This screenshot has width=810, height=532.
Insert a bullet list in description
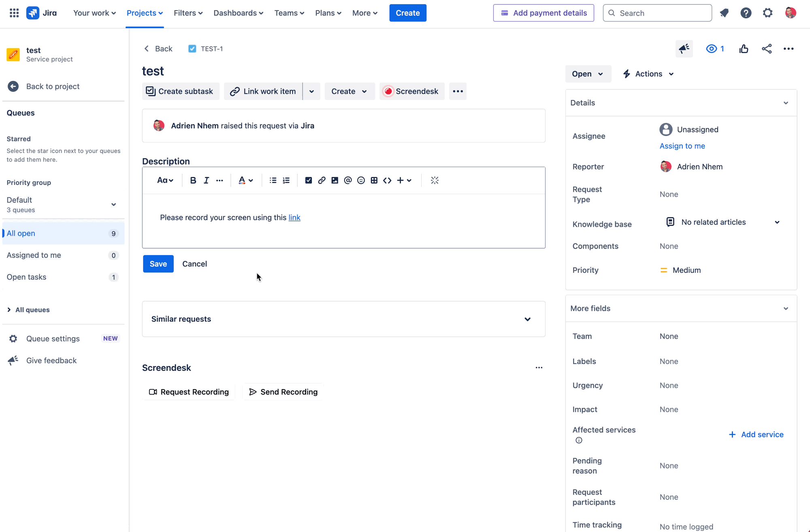coord(273,181)
